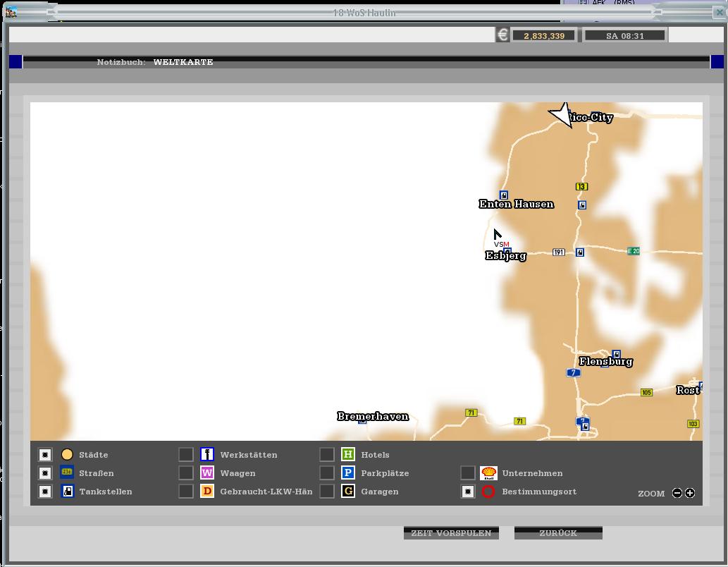Click the gas station icon above Enten Hausen

coord(504,195)
